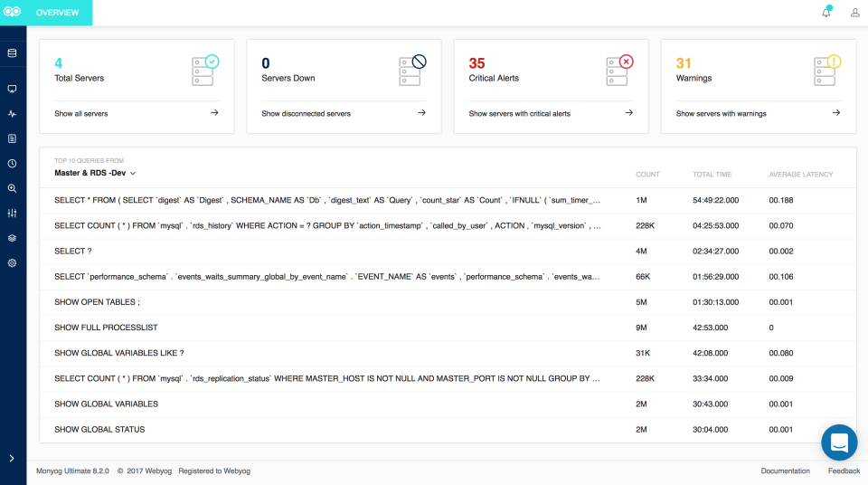This screenshot has width=868, height=485.
Task: Click the Critical Alerts red X server icon
Action: point(619,71)
